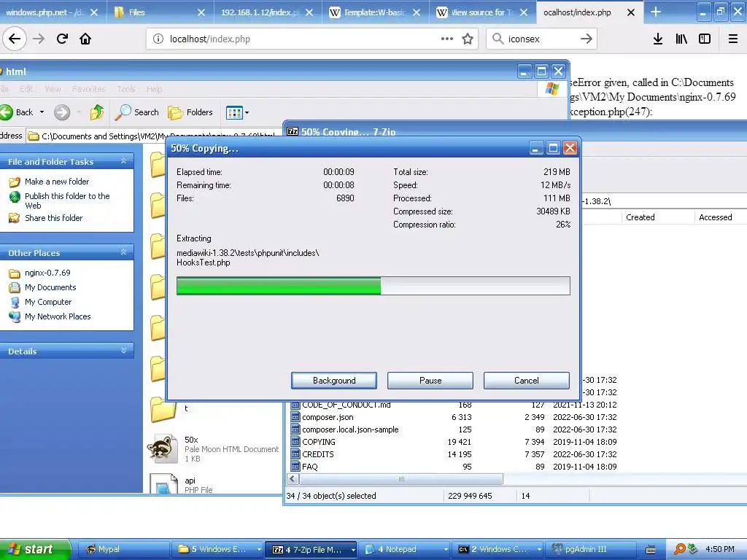Select FAQ file in 7-Zip list
This screenshot has height=560, width=747.
[x=309, y=467]
